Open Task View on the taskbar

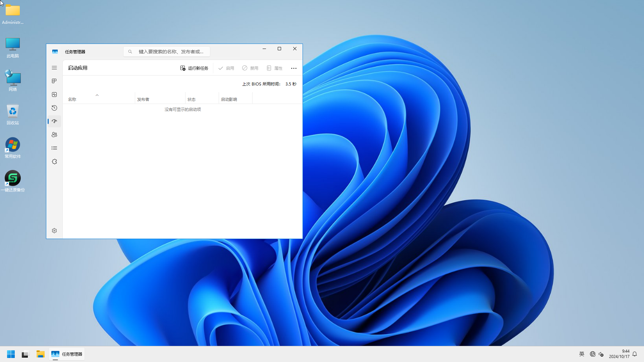(25, 354)
